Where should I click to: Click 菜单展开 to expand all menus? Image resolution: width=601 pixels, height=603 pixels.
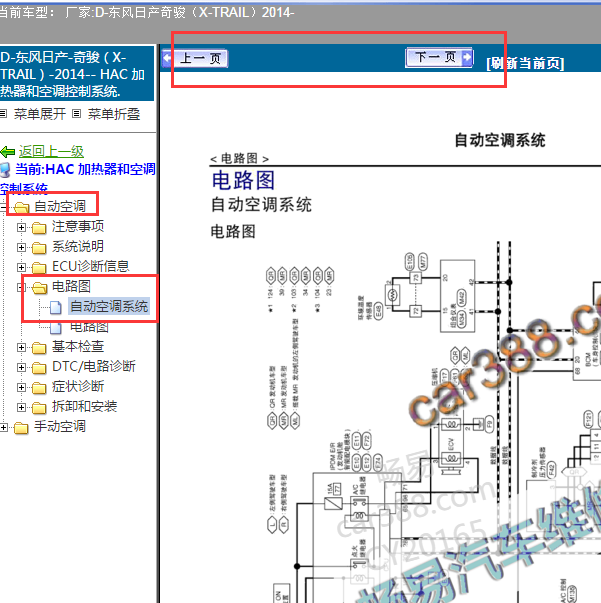pos(40,114)
